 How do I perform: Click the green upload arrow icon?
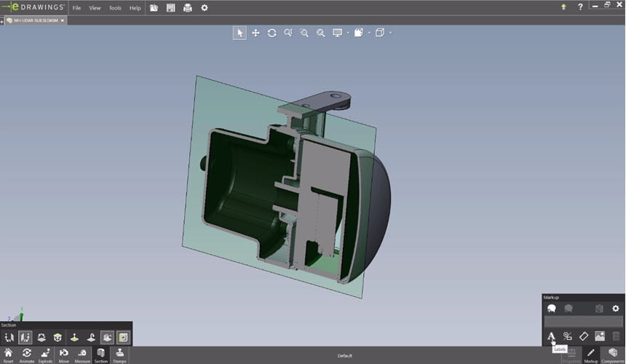[563, 7]
